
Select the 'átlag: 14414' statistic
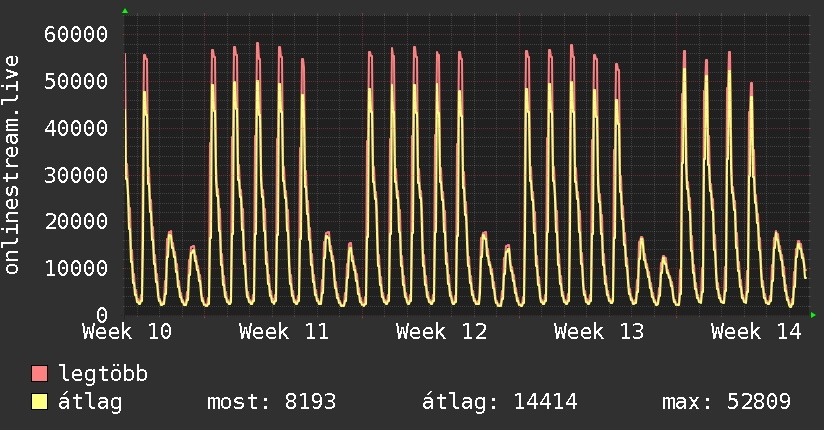pyautogui.click(x=500, y=402)
